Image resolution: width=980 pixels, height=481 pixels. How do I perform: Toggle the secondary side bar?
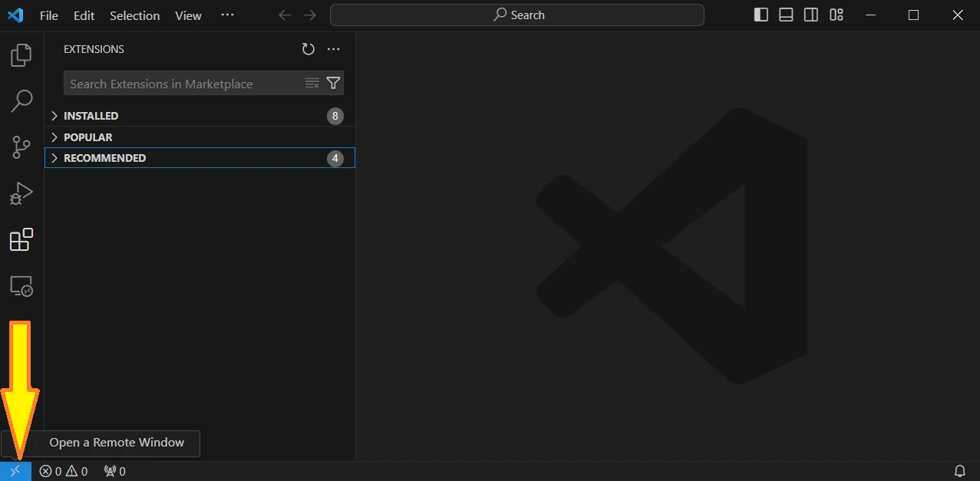tap(811, 15)
